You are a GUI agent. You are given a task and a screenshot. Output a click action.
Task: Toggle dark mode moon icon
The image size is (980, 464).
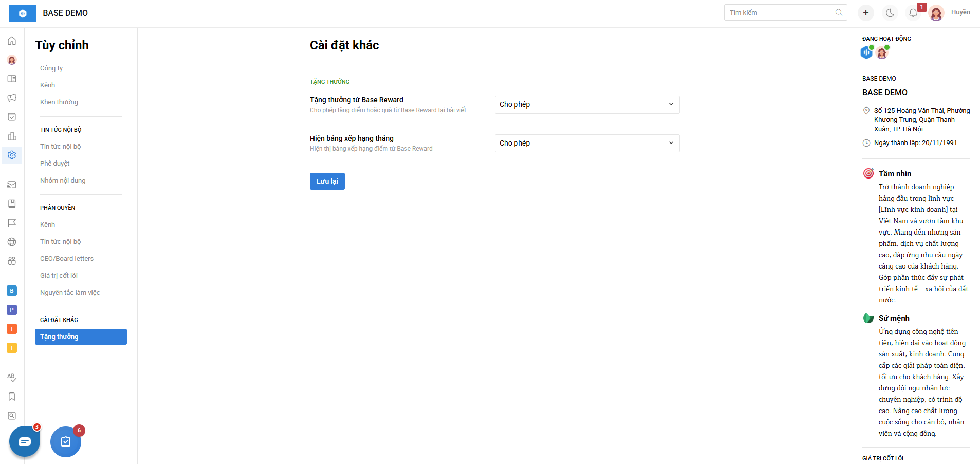[890, 13]
